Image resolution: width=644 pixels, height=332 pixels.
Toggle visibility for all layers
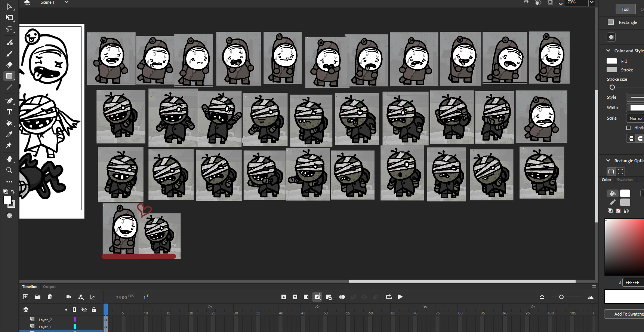point(84,310)
